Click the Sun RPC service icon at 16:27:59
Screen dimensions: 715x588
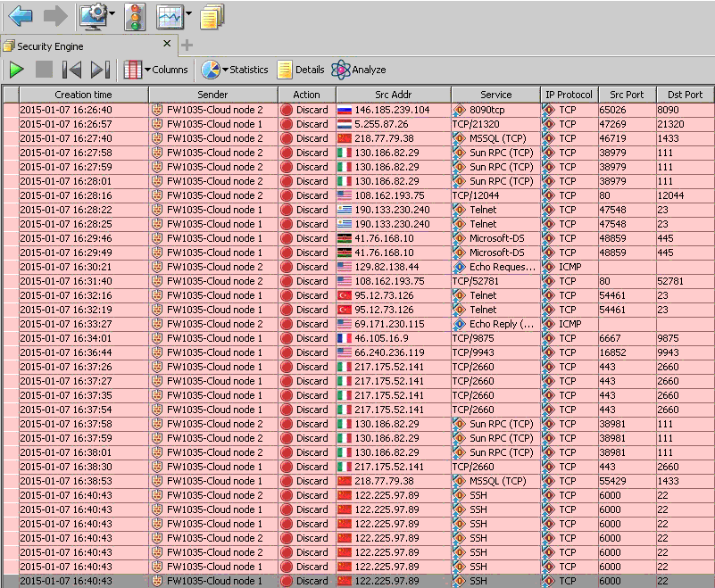click(459, 166)
